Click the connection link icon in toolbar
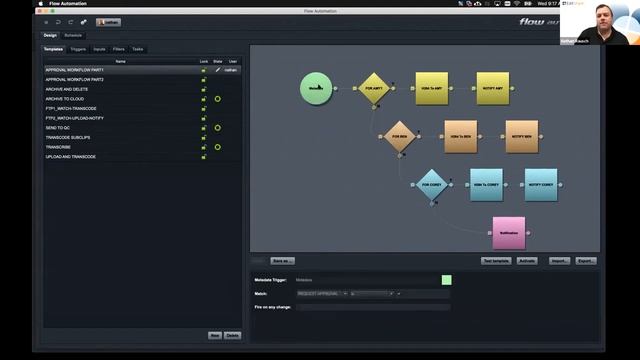Screen dimensions: 640x360 [x=84, y=22]
